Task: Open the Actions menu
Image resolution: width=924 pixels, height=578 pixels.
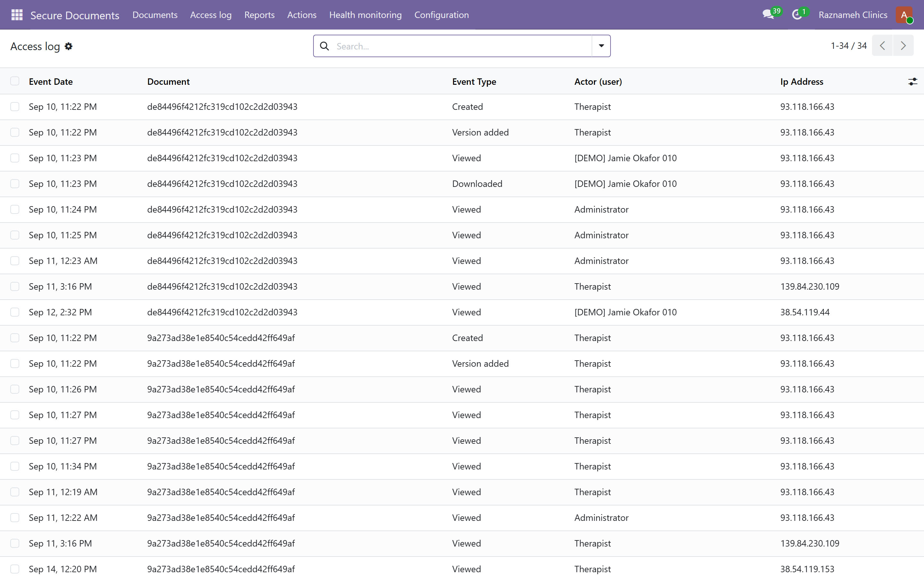Action: pyautogui.click(x=302, y=15)
